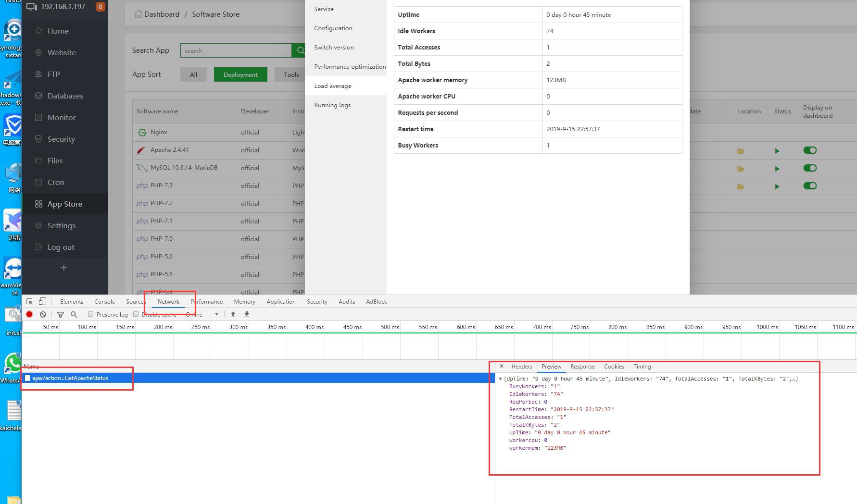Click the orange notification count badge
Image resolution: width=857 pixels, height=504 pixels.
pos(100,7)
